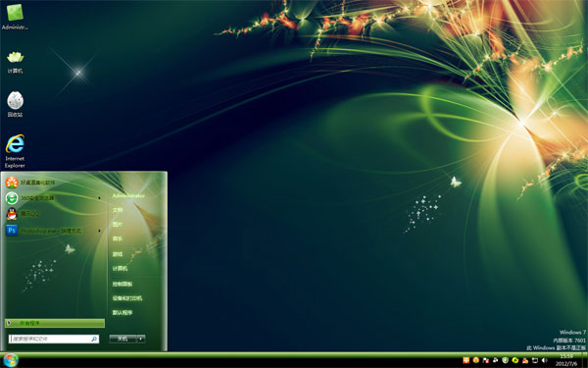
Task: Open the 回收站 recycle bin icon
Action: pyautogui.click(x=15, y=104)
